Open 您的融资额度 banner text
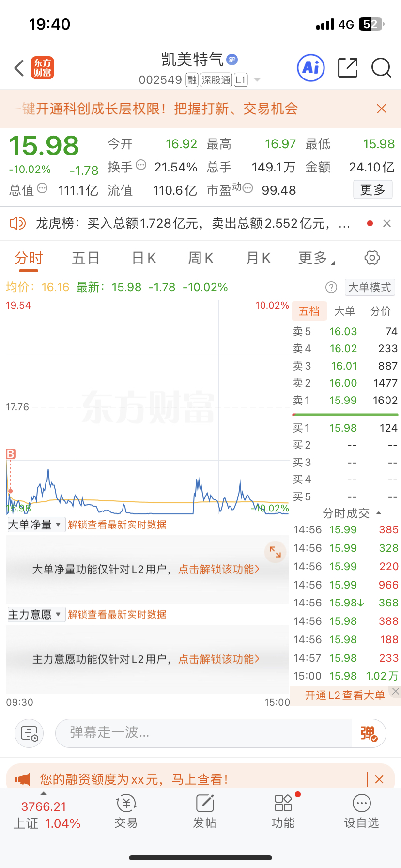This screenshot has height=868, width=401. (x=134, y=779)
